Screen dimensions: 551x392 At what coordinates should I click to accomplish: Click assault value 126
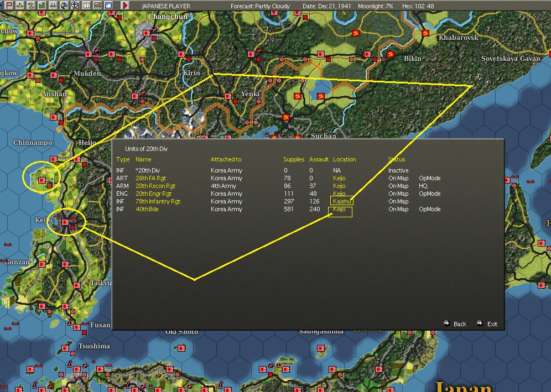point(315,201)
